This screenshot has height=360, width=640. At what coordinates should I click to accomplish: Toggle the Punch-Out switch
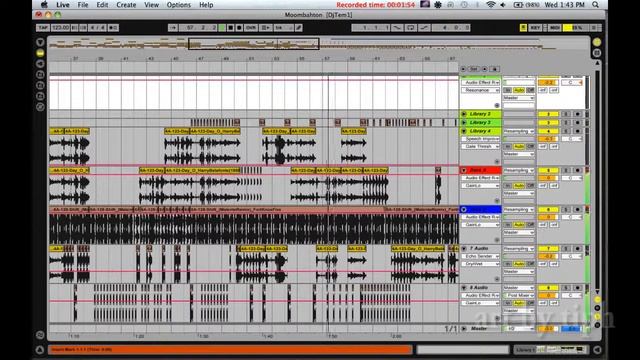coord(424,28)
